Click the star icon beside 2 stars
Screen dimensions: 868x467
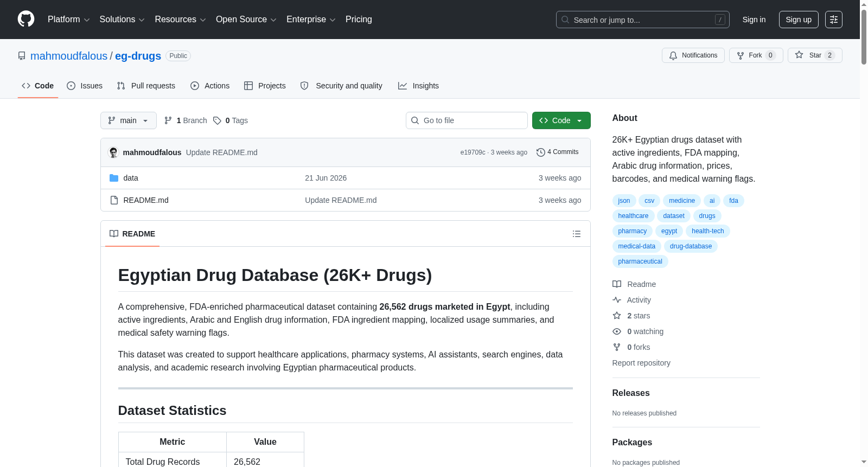coord(617,316)
